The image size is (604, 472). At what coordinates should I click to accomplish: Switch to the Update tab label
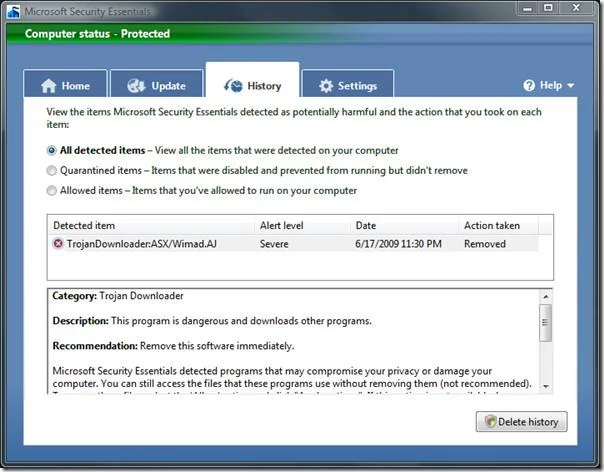pos(168,86)
